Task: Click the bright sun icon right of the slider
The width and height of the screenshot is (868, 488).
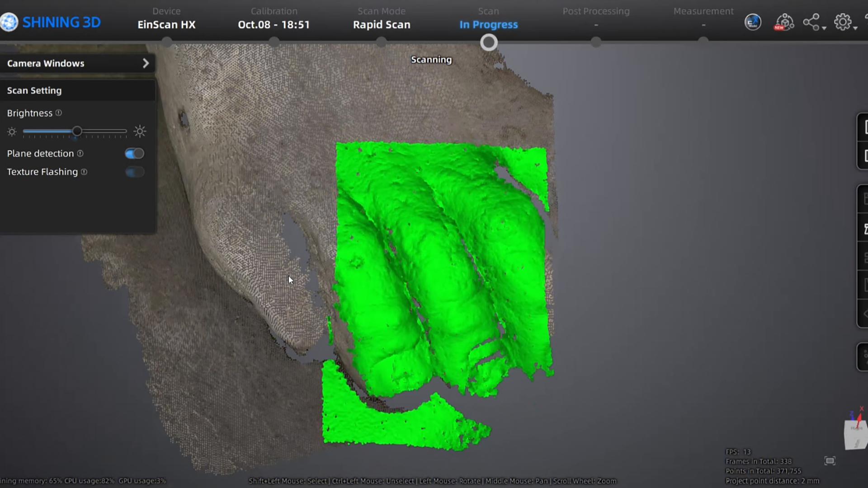Action: pos(140,131)
